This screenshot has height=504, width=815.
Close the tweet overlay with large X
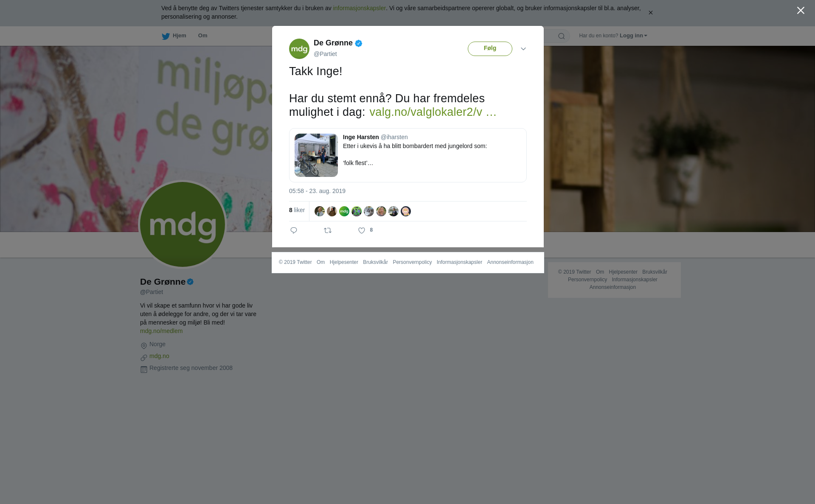pos(801,11)
